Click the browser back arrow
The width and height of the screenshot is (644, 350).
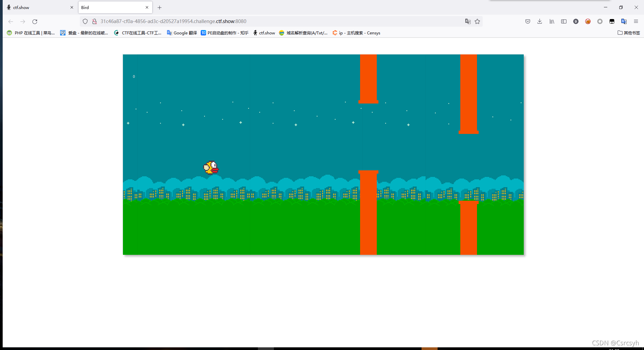(11, 21)
